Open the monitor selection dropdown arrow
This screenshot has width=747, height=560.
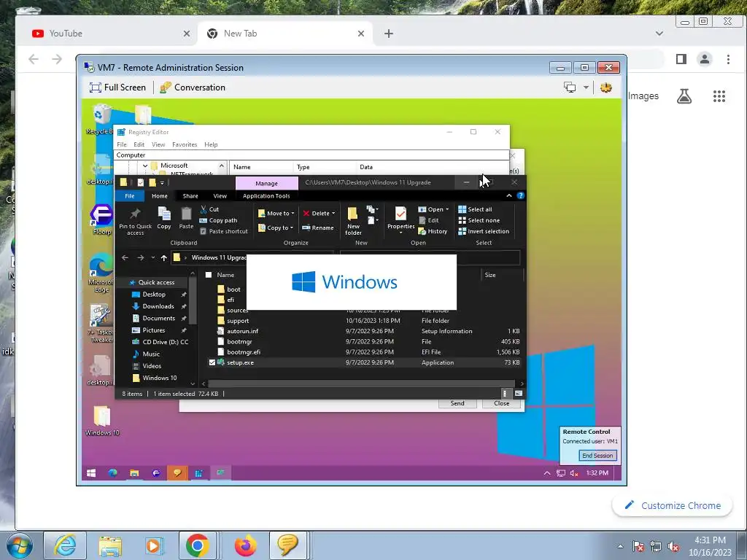click(586, 87)
